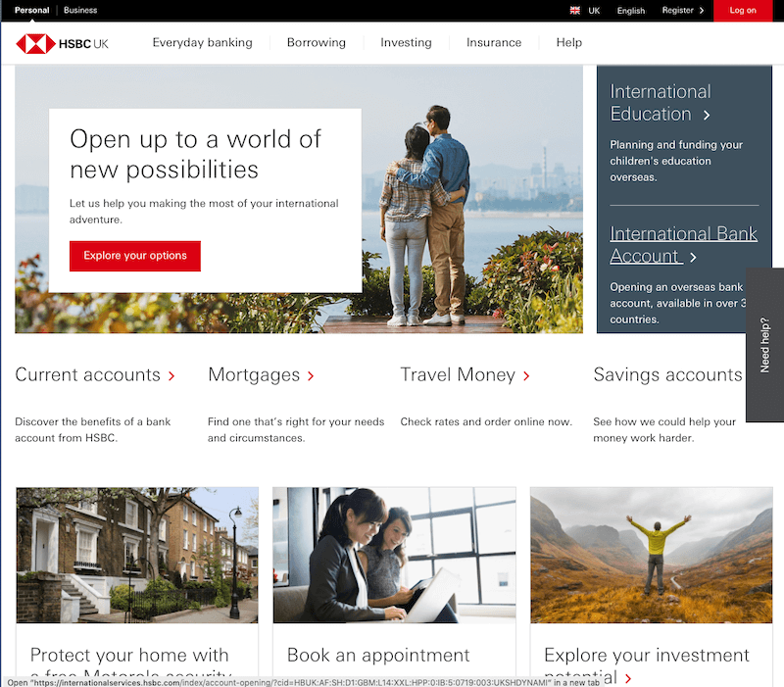Click the townhouse street photo thumbnail

tap(137, 555)
